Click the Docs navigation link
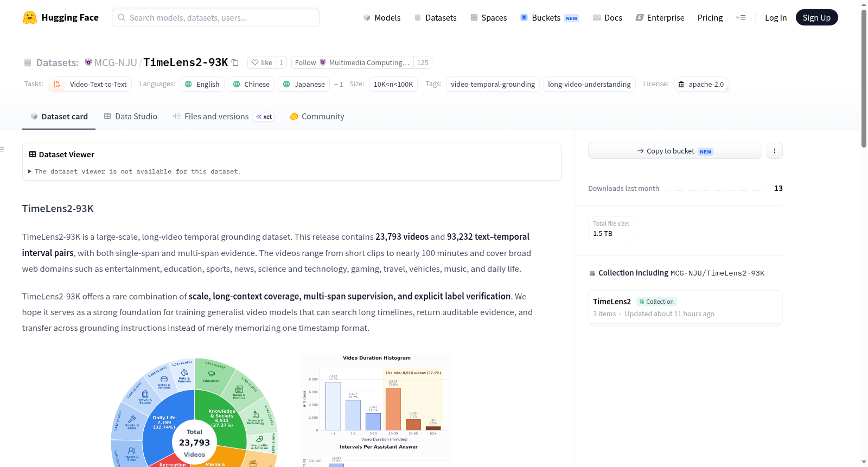868x467 pixels. pos(608,17)
